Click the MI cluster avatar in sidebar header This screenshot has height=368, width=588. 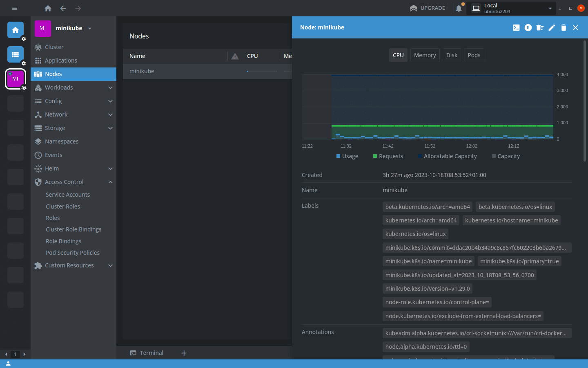[x=43, y=28]
